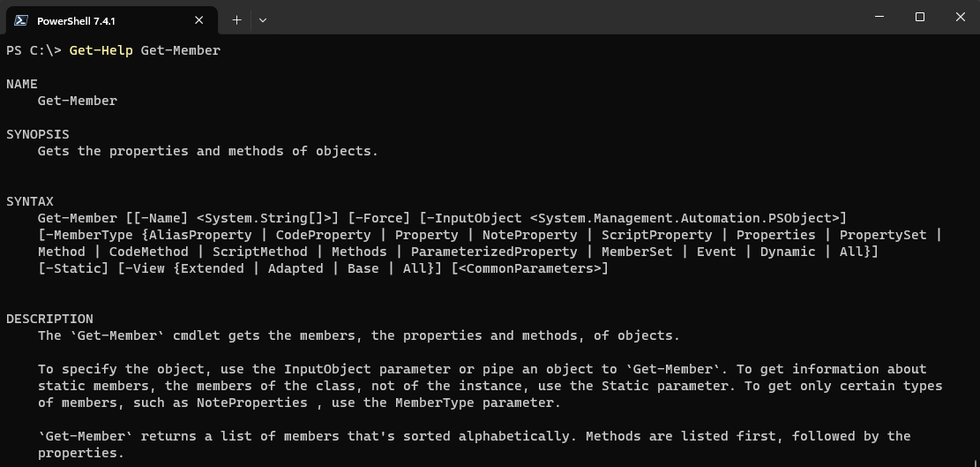
Task: Click the NAME section heading
Action: point(22,84)
